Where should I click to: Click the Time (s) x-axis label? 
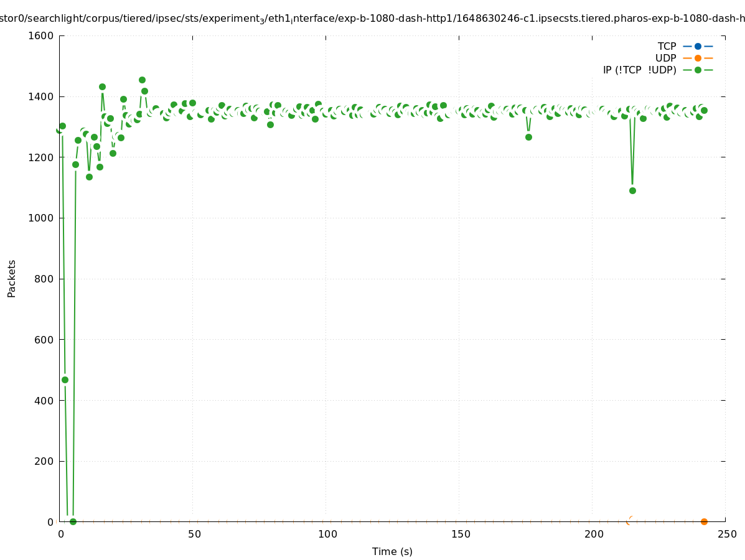click(392, 551)
